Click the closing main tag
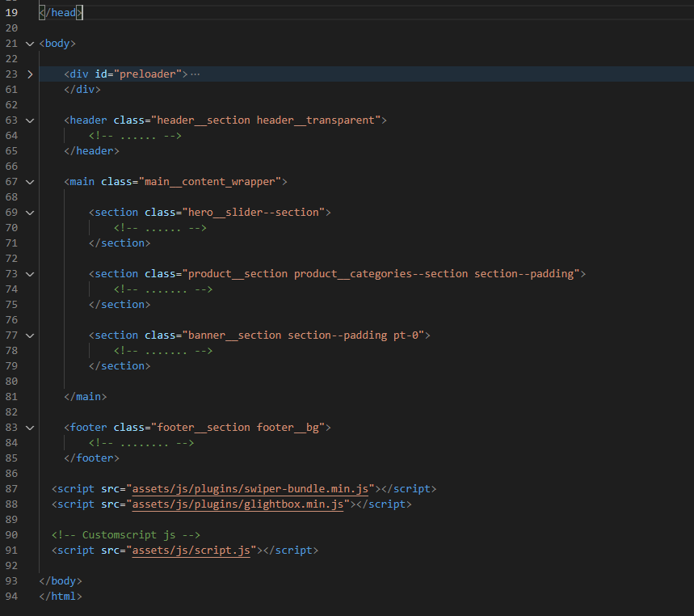694x616 pixels. 86,397
